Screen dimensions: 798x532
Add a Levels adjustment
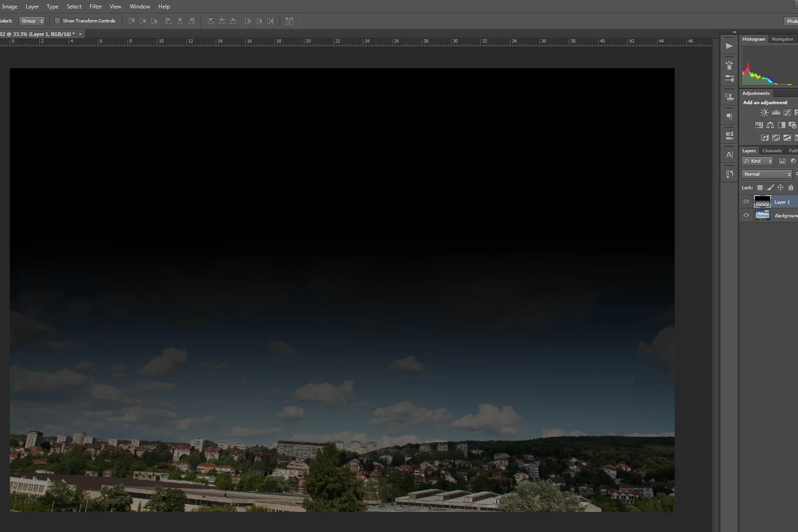point(776,113)
